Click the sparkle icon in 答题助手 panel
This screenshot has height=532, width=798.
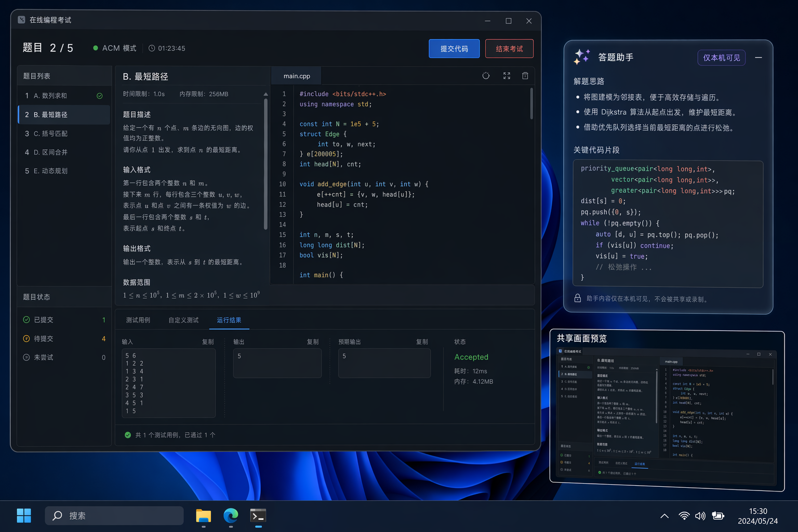coord(582,57)
